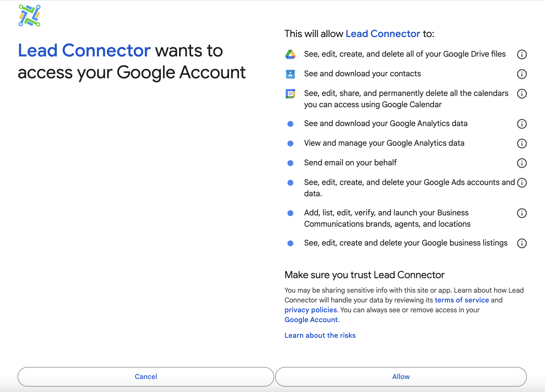Show info for Business Communications permission
The image size is (545, 392).
pyautogui.click(x=522, y=213)
